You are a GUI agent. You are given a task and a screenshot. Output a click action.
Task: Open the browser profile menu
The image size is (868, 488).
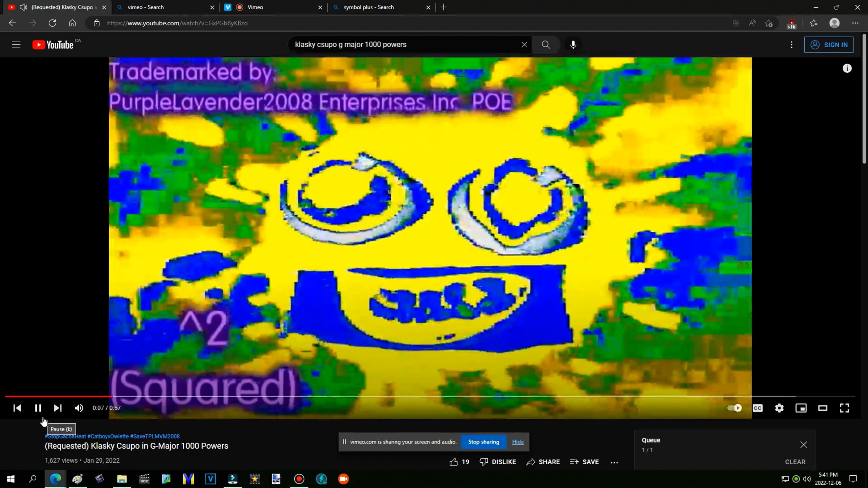pos(834,23)
